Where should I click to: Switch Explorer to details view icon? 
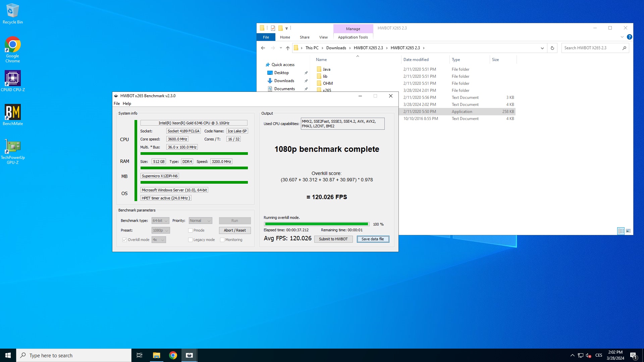click(621, 231)
